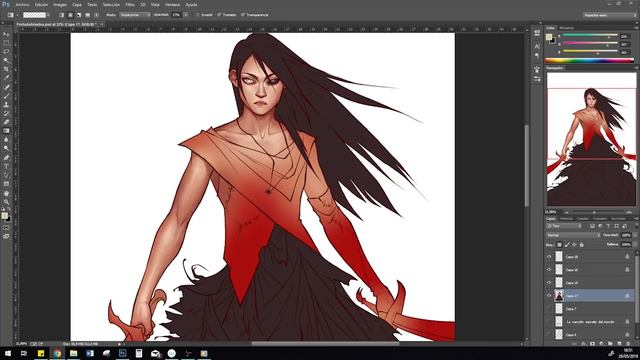Open the workspace switcher dropdown

click(x=609, y=15)
